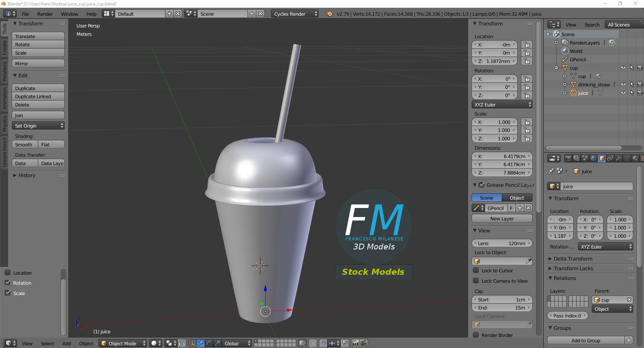Toggle the manipulate center points icon
The image size is (644, 348).
click(182, 343)
